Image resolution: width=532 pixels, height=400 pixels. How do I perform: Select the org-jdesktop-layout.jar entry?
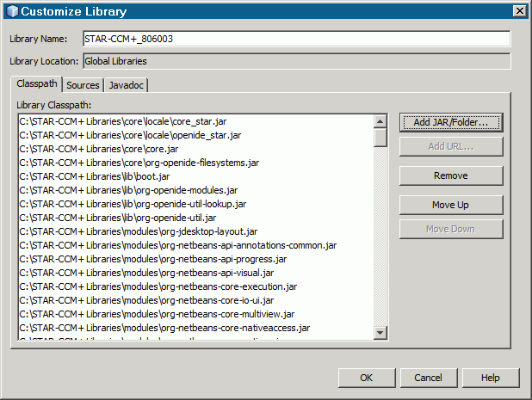(196, 231)
